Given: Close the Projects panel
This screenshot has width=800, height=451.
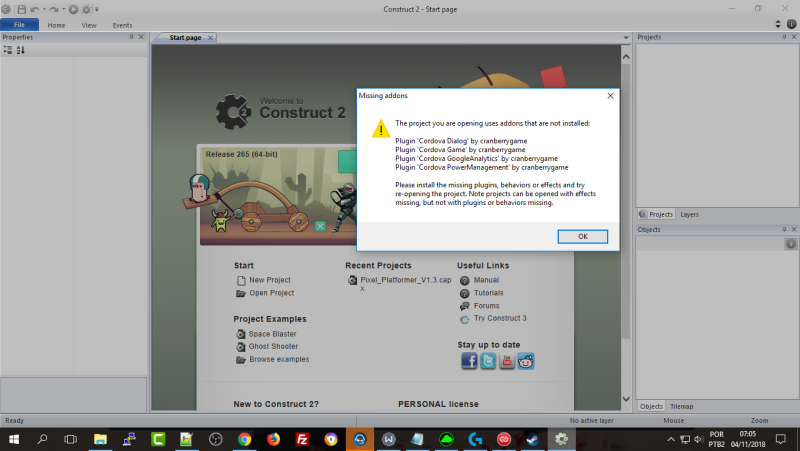Looking at the screenshot, I should click(x=794, y=37).
